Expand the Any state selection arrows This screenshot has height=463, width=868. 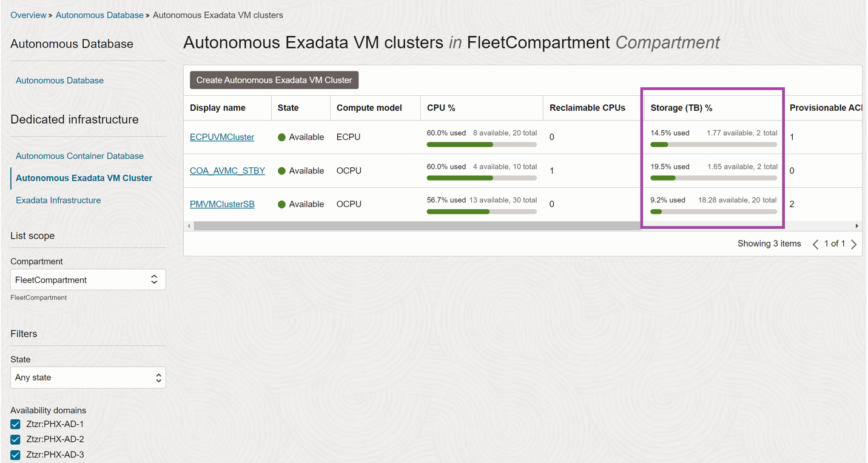click(x=159, y=377)
